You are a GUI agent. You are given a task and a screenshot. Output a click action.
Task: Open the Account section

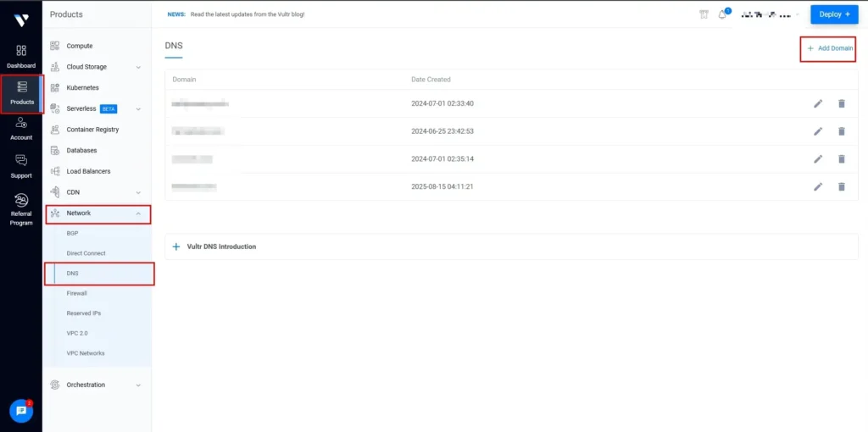[x=21, y=129]
